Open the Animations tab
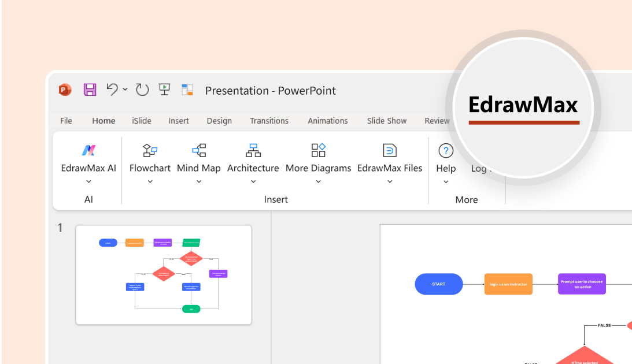Image resolution: width=632 pixels, height=364 pixels. click(x=328, y=121)
